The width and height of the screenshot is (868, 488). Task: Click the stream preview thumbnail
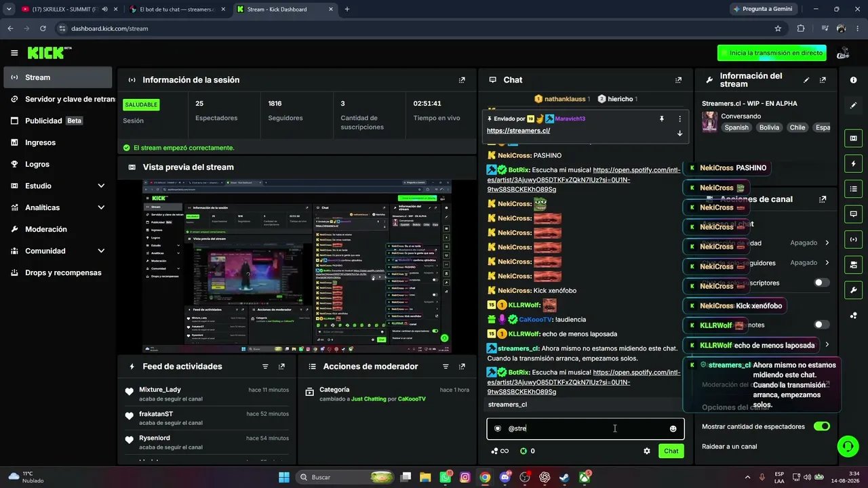click(x=297, y=266)
